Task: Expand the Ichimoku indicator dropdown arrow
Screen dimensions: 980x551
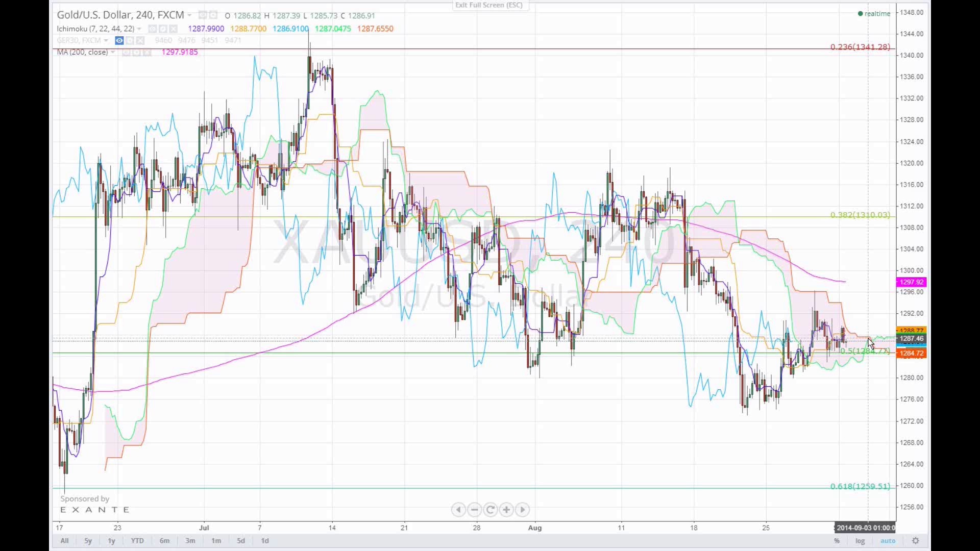Action: [x=139, y=29]
